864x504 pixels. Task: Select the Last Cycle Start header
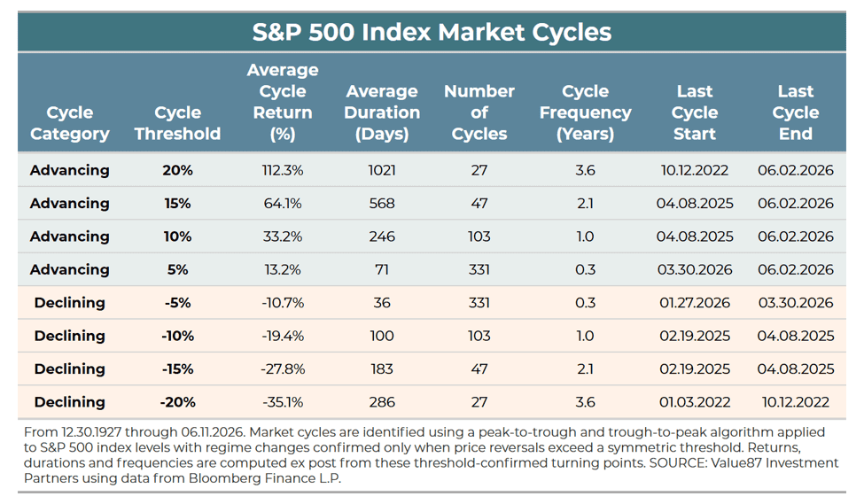[694, 112]
